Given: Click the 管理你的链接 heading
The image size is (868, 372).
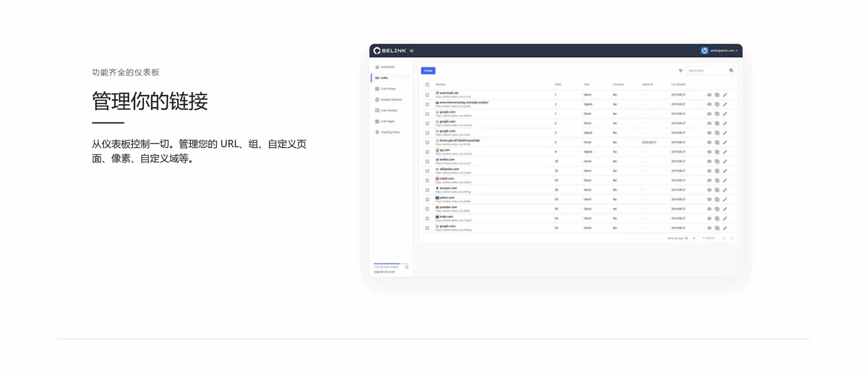Looking at the screenshot, I should pos(150,101).
